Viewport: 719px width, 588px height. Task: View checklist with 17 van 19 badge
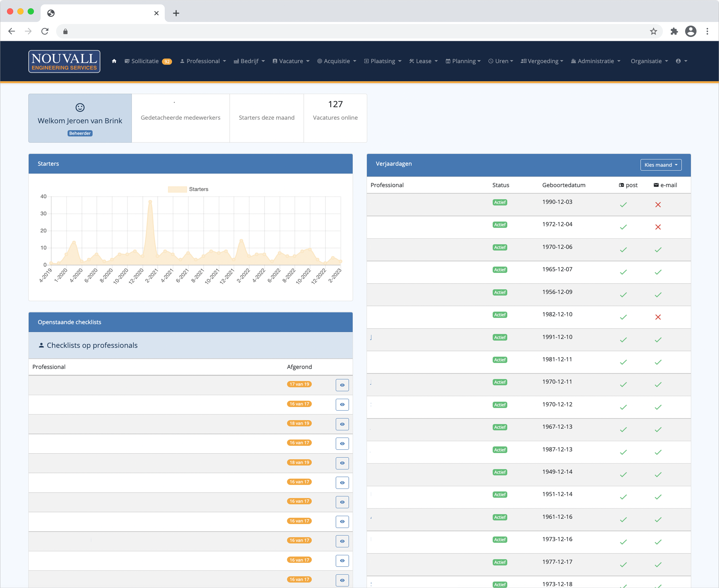[342, 385]
